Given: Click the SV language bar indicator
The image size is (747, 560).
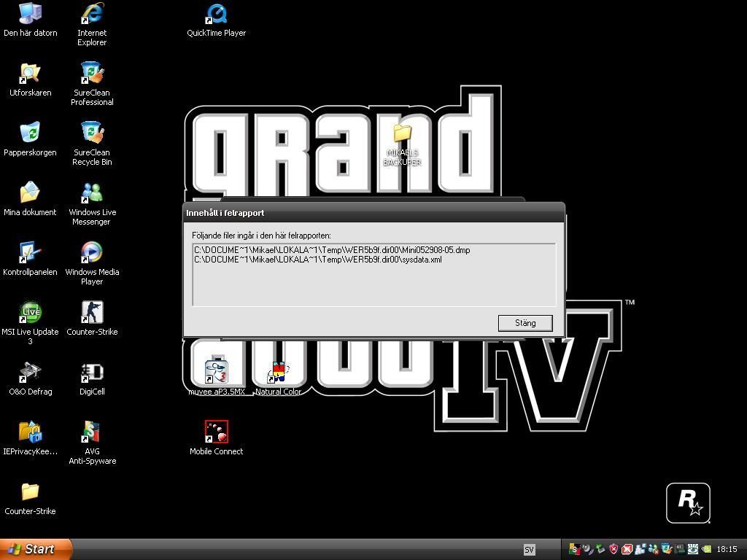Looking at the screenshot, I should pos(530,550).
